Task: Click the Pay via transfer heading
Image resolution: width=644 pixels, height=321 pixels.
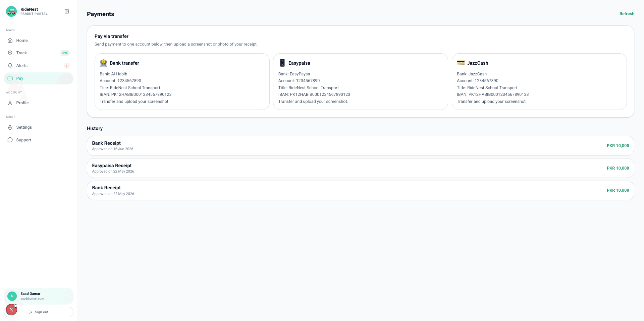Action: tap(111, 36)
